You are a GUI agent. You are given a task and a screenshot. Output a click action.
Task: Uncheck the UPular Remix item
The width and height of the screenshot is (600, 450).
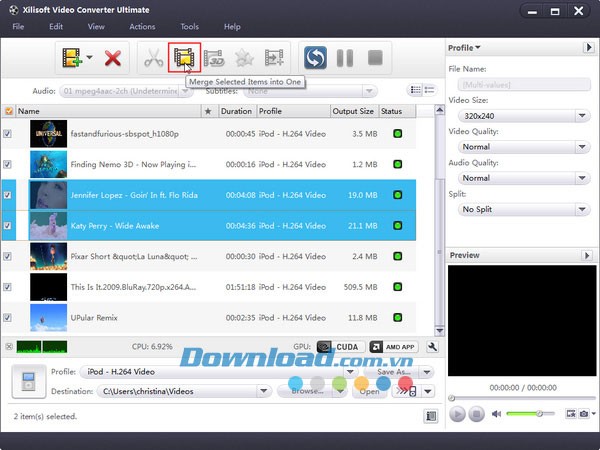[x=7, y=317]
